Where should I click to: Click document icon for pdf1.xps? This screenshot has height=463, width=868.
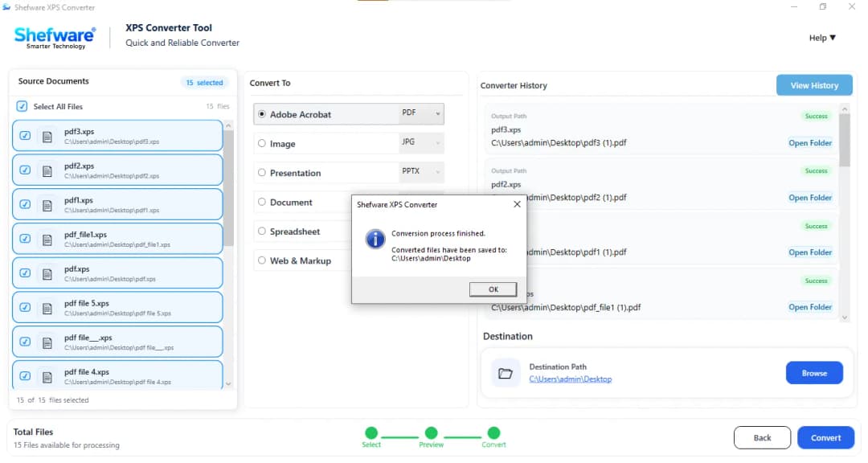point(47,205)
